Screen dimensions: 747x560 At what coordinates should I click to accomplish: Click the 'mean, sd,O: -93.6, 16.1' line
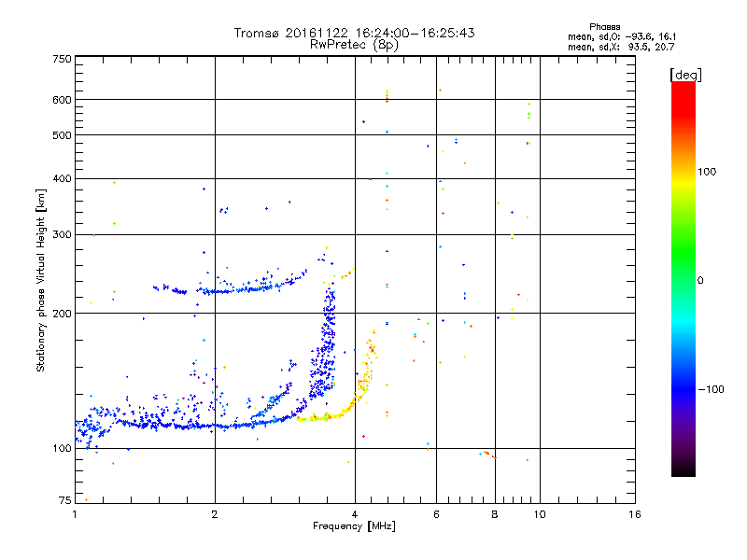pos(622,36)
